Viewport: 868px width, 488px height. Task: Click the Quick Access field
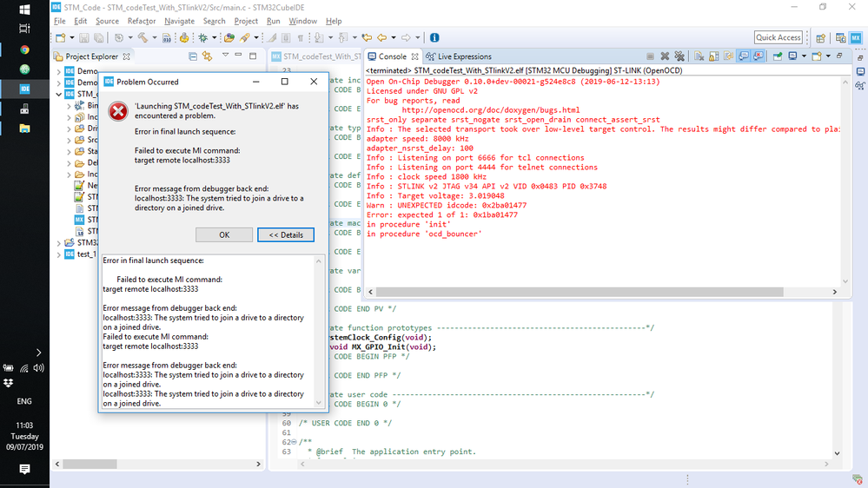click(778, 37)
